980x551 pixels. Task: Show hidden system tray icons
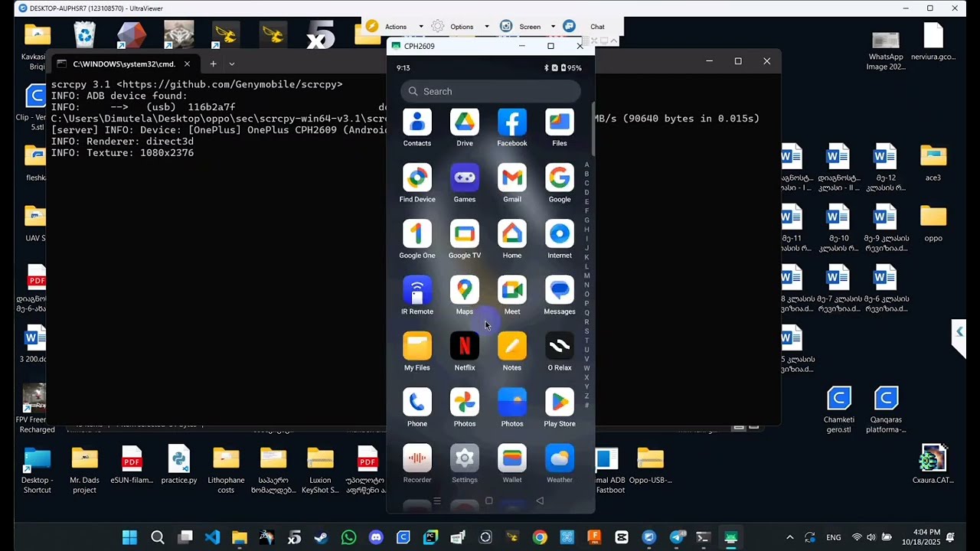point(790,537)
